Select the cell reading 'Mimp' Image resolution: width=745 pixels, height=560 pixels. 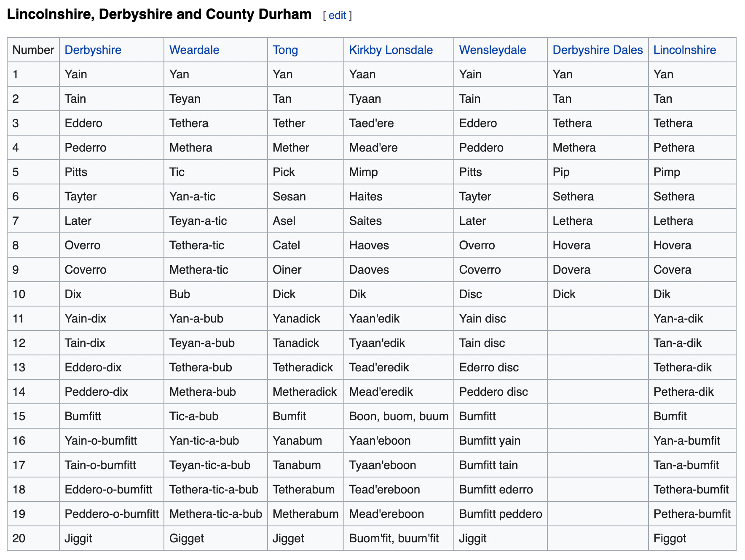pyautogui.click(x=399, y=172)
